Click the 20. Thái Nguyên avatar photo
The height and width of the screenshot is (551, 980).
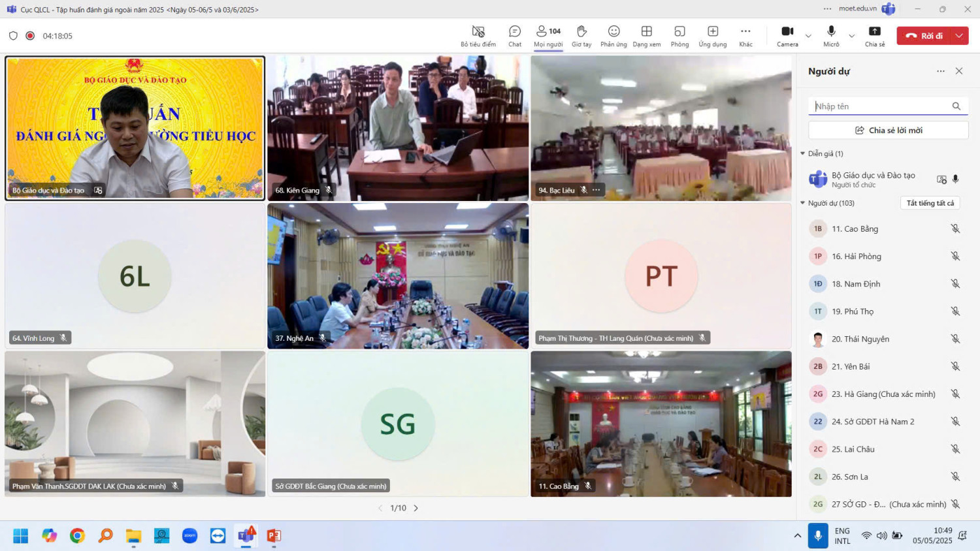point(818,339)
